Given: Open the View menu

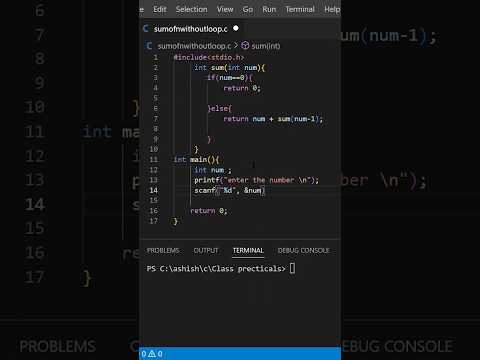Looking at the screenshot, I should coord(225,9).
